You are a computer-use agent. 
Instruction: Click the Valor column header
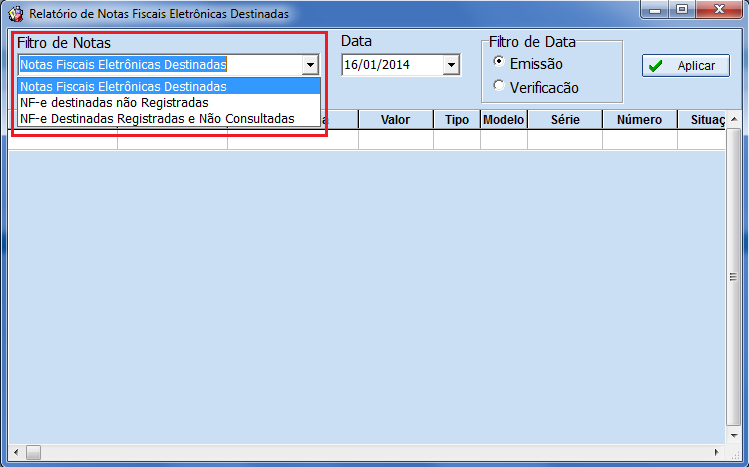pyautogui.click(x=395, y=120)
